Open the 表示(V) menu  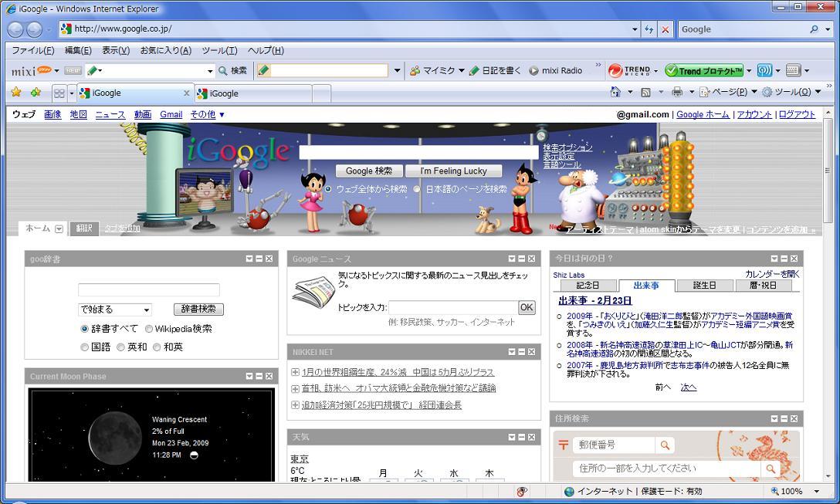click(116, 50)
